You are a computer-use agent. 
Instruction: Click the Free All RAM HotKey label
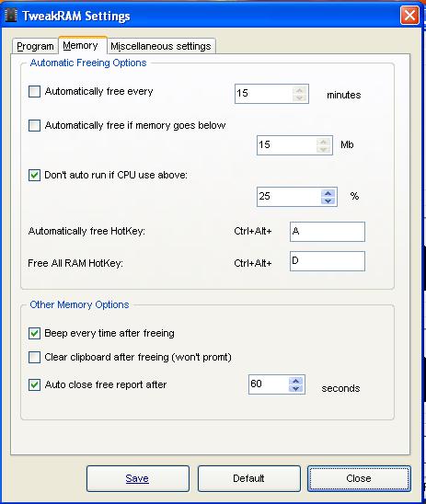[75, 263]
